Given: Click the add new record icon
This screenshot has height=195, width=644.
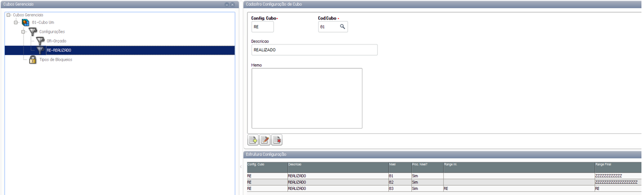Looking at the screenshot, I should (x=253, y=140).
